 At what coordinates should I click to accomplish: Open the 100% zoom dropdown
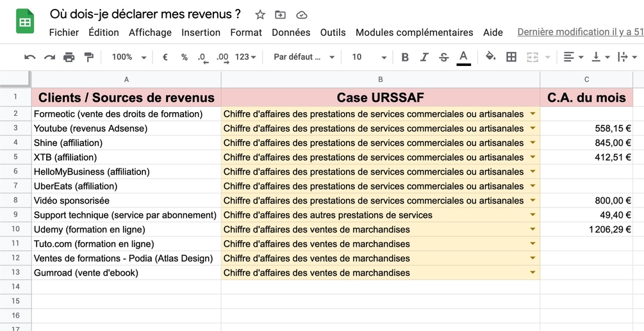pos(129,57)
